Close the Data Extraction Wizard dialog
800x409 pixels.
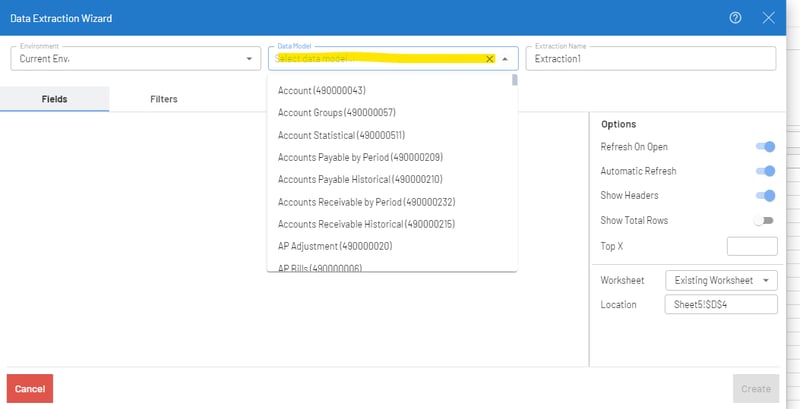click(x=768, y=18)
